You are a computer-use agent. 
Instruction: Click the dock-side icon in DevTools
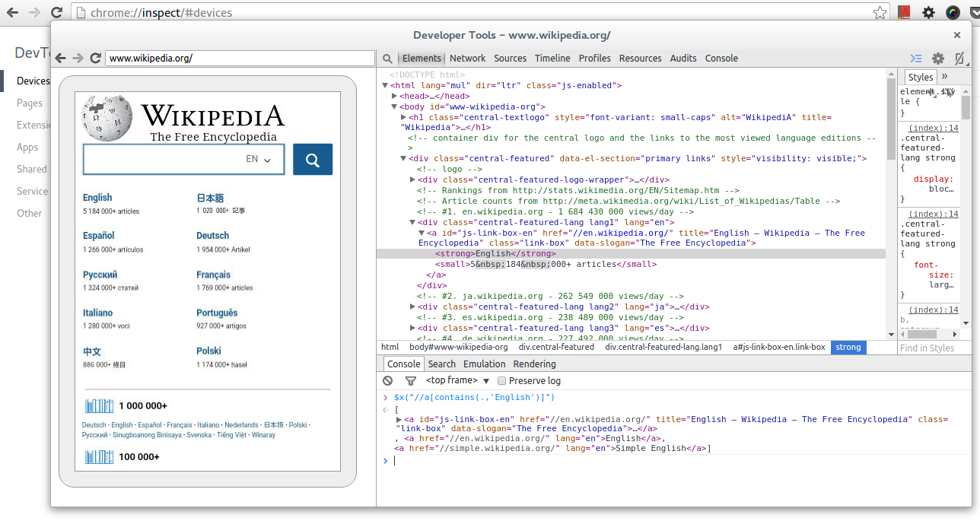[x=960, y=59]
